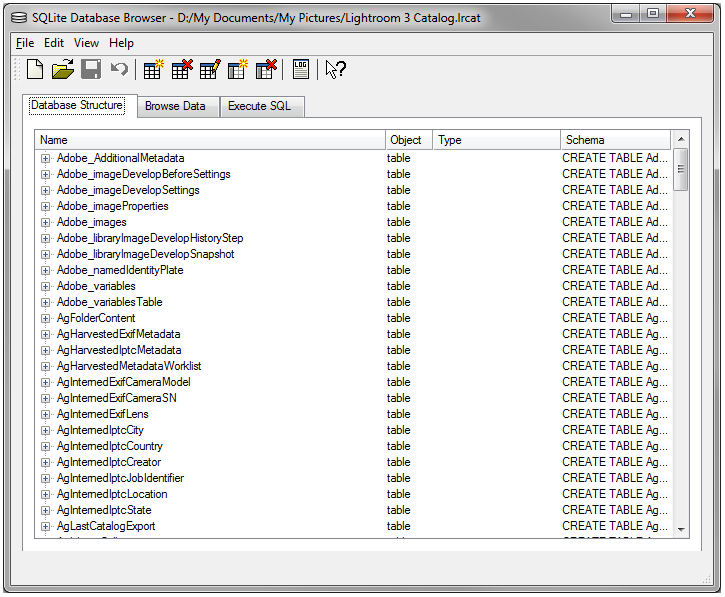Click the schema cell for Adobe_images
Image resolution: width=725 pixels, height=597 pixels.
(x=615, y=222)
